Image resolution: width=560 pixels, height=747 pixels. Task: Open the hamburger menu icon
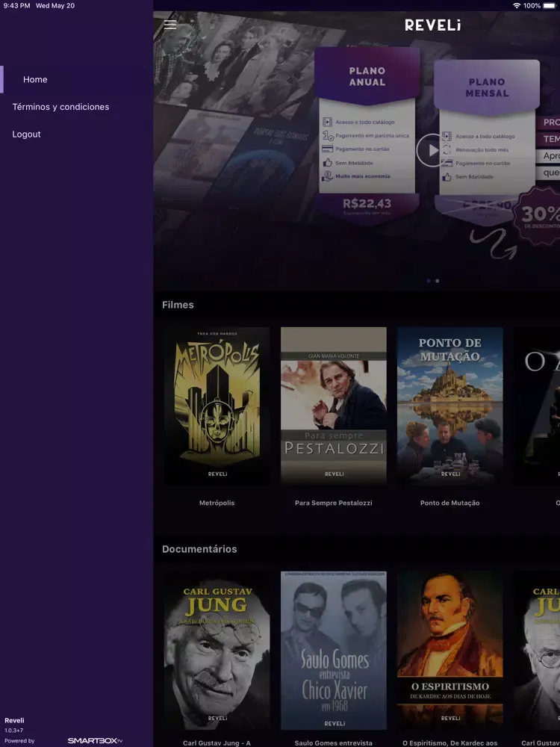[x=170, y=25]
